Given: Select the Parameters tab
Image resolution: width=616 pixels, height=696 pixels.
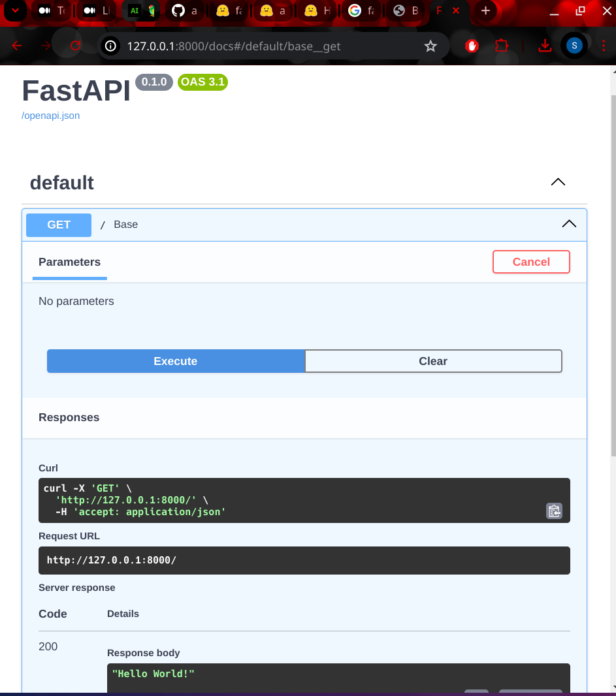Looking at the screenshot, I should click(69, 262).
